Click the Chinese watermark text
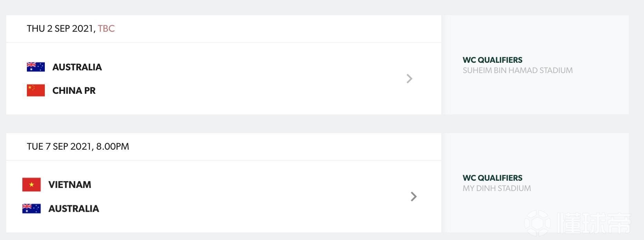The image size is (644, 240). 594,223
